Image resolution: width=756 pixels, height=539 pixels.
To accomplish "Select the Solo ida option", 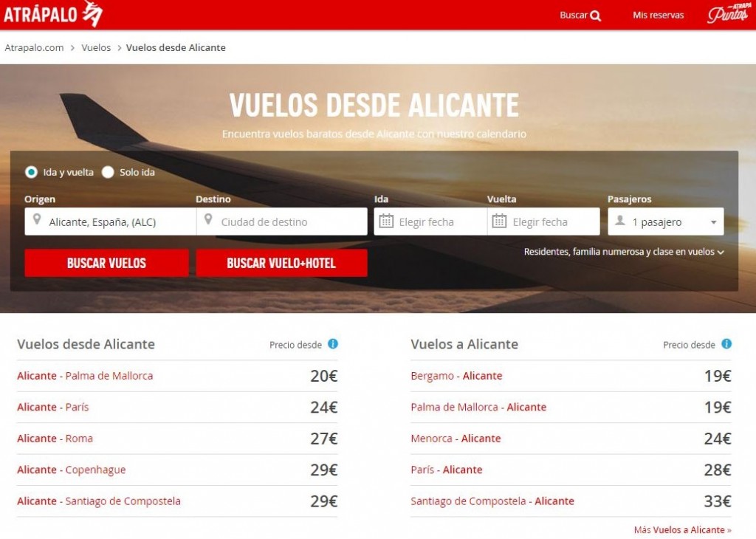I will tap(108, 171).
